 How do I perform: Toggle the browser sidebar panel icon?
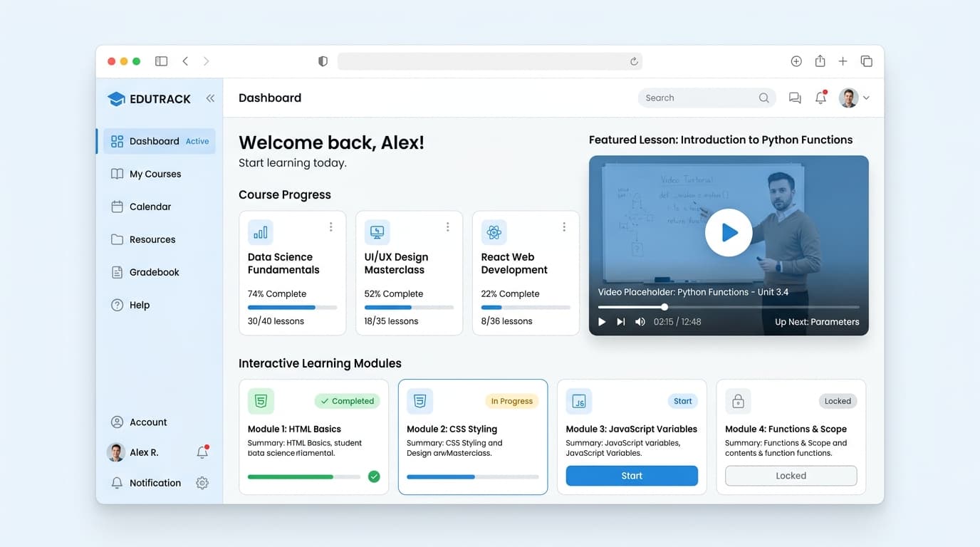[x=161, y=61]
